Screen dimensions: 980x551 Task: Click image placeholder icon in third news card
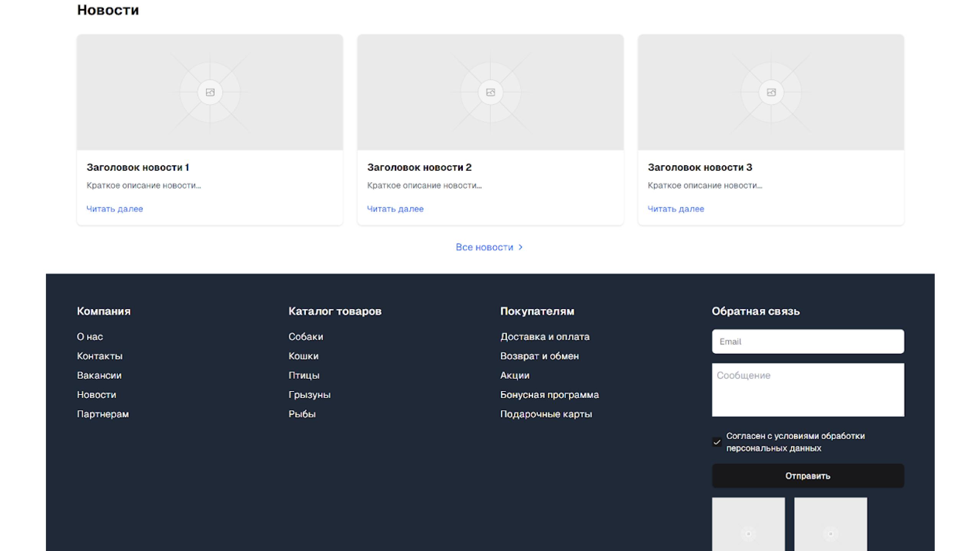pos(771,92)
